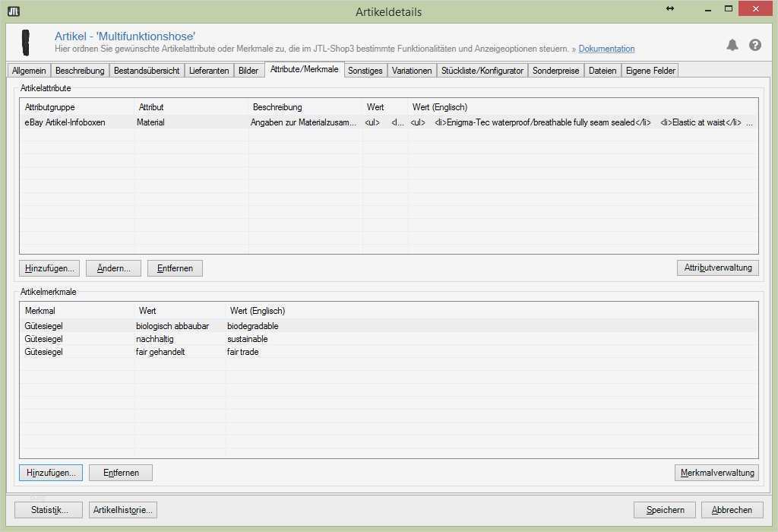The image size is (778, 532).
Task: Click the Speichern button
Action: pos(665,510)
